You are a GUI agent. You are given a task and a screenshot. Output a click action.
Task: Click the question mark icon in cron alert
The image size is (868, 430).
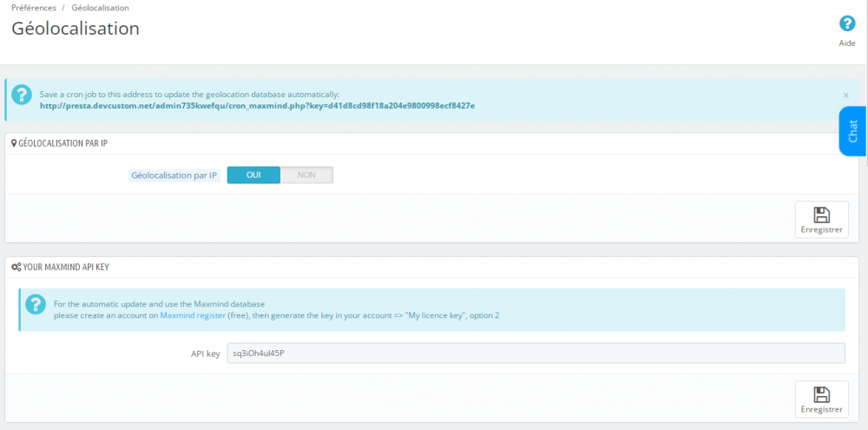pyautogui.click(x=22, y=95)
